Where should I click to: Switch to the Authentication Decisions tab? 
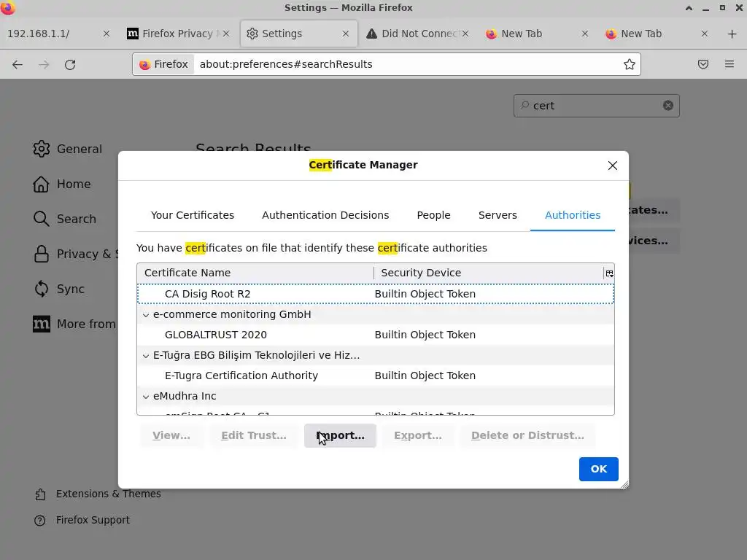click(325, 215)
